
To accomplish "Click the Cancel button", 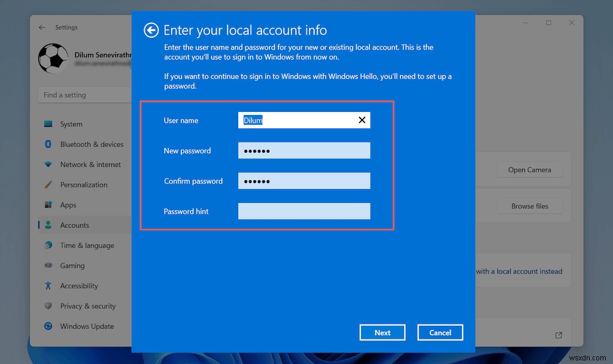I will click(440, 332).
